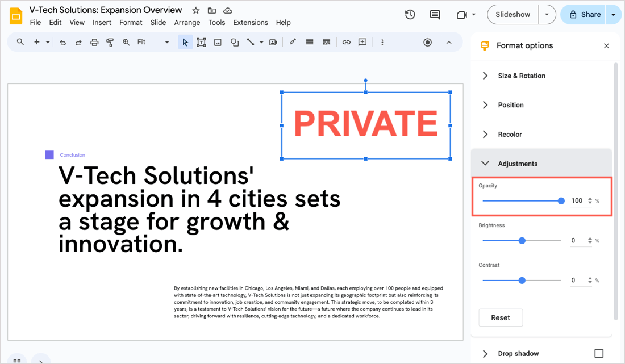625x364 pixels.
Task: Open the Arrange menu
Action: [187, 23]
